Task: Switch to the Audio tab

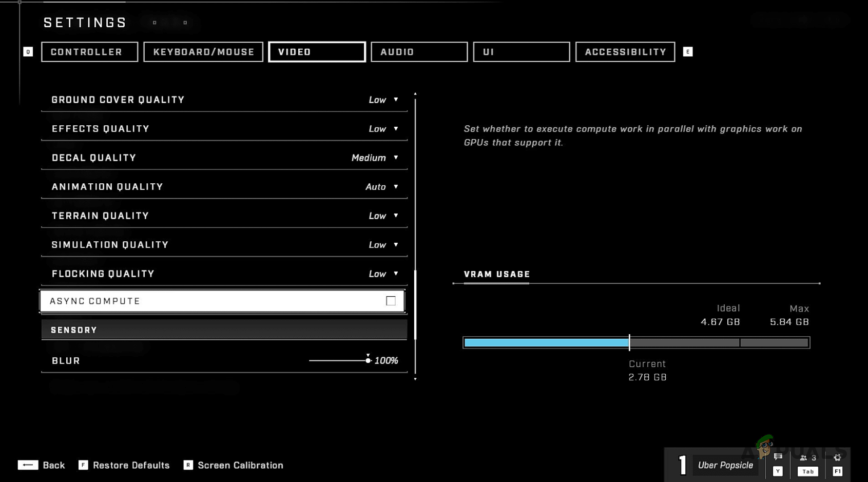Action: pos(419,52)
